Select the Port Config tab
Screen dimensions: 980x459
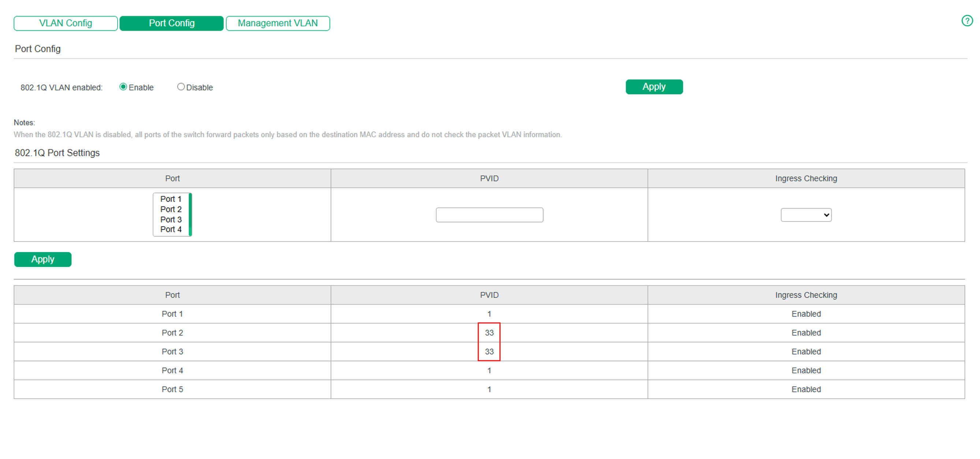coord(172,23)
